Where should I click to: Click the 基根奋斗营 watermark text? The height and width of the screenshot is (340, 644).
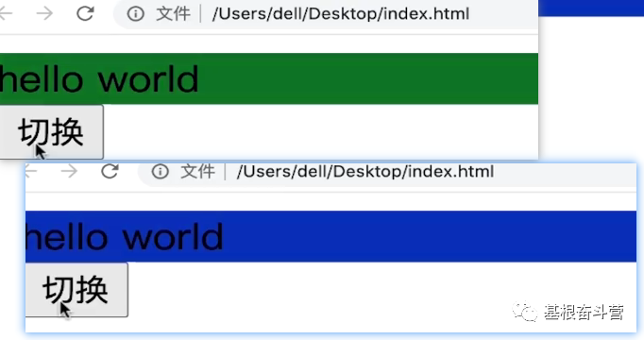(584, 312)
